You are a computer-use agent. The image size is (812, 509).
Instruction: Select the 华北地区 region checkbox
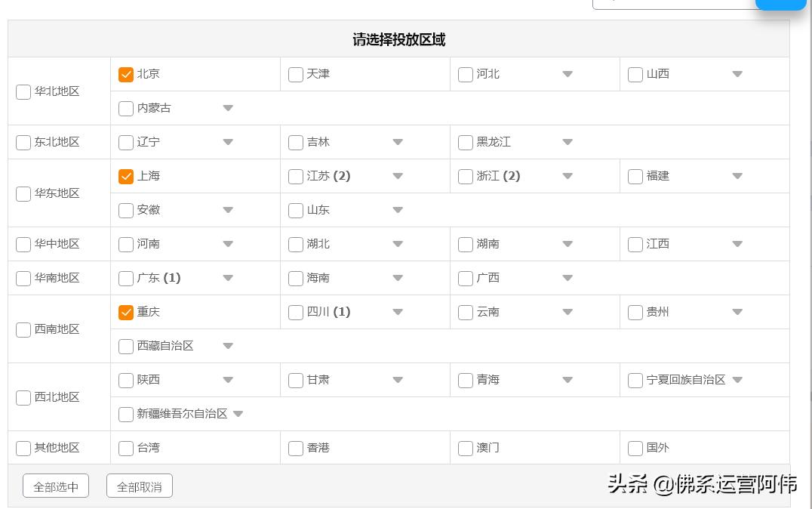pos(23,92)
